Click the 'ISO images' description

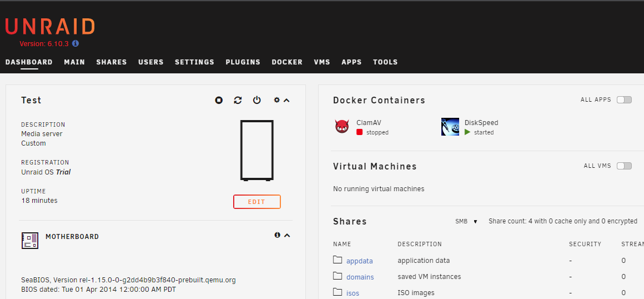coord(416,293)
